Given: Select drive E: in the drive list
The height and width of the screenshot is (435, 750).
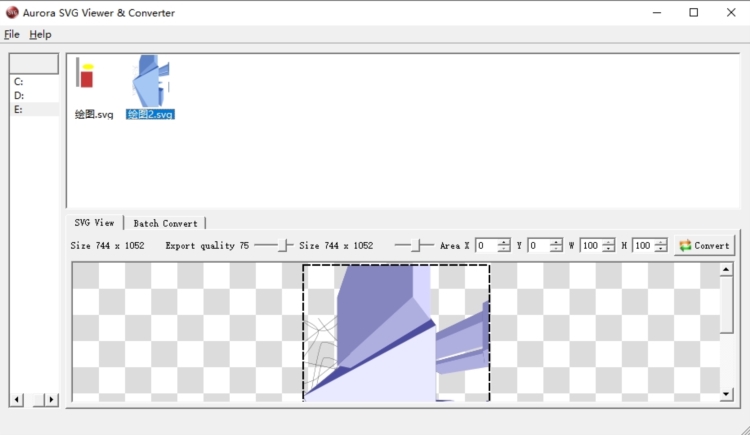Looking at the screenshot, I should coord(19,110).
